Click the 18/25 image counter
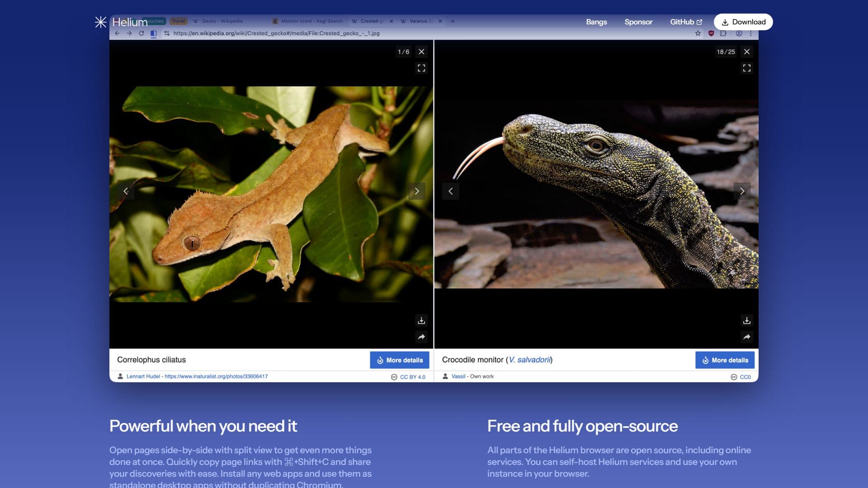 [x=726, y=52]
